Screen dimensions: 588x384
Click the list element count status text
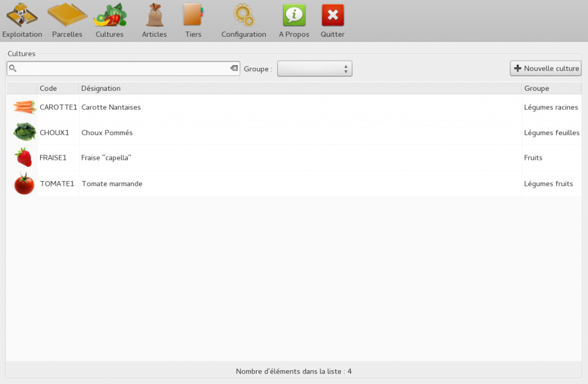[293, 371]
